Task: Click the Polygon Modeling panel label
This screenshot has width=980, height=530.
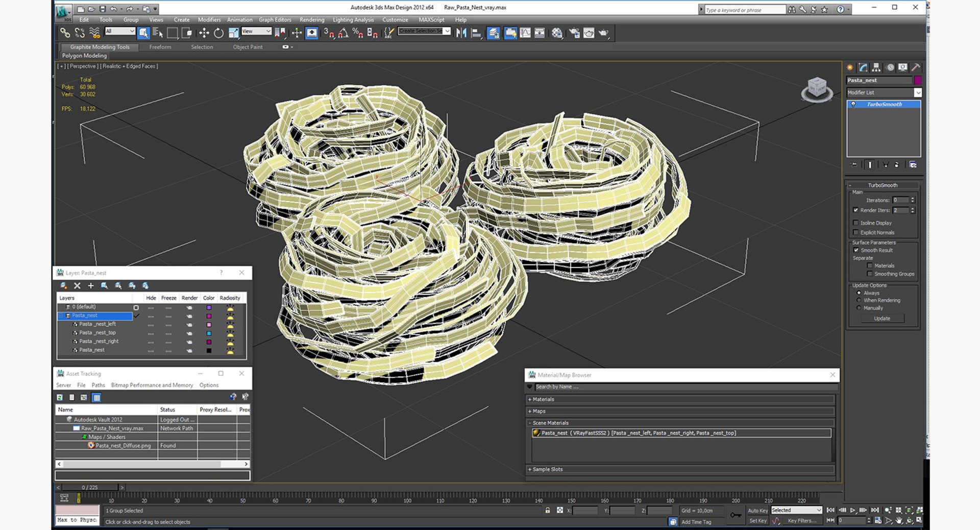Action: coord(85,56)
